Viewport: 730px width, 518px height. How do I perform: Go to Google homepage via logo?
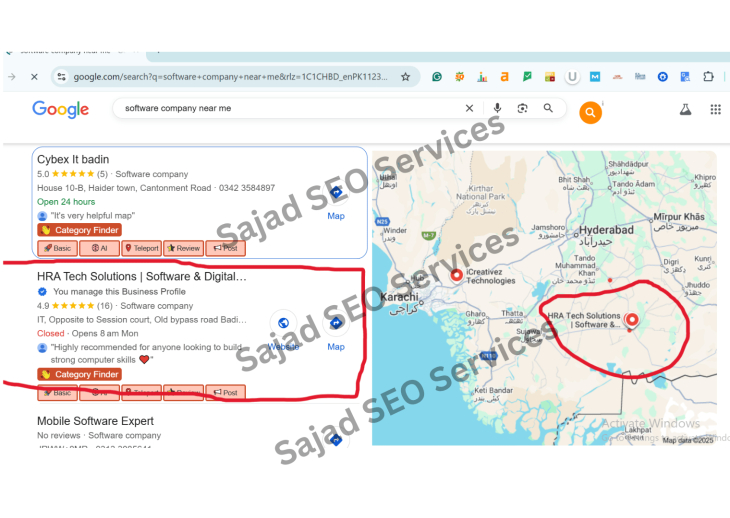click(61, 109)
